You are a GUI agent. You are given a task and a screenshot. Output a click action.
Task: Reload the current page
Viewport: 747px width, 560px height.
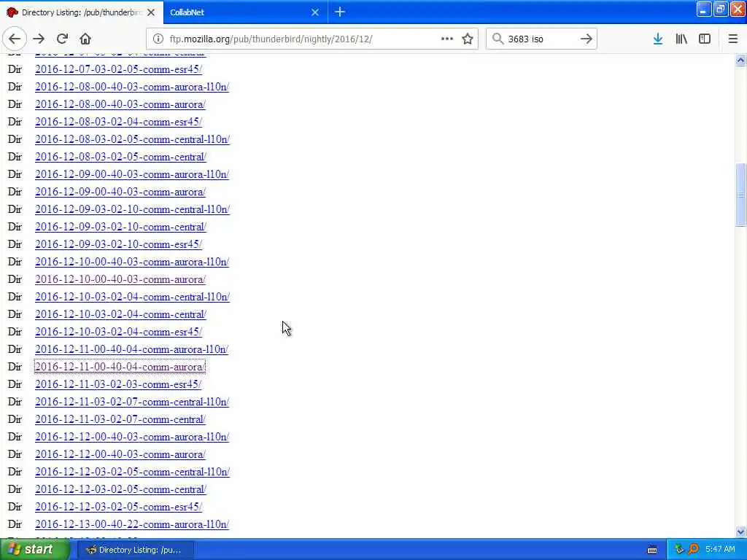(x=62, y=39)
